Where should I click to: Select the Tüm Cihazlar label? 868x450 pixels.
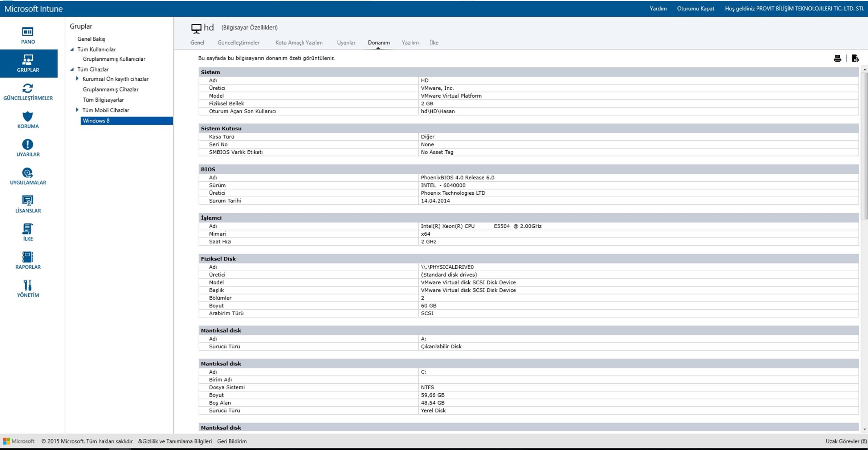click(93, 69)
